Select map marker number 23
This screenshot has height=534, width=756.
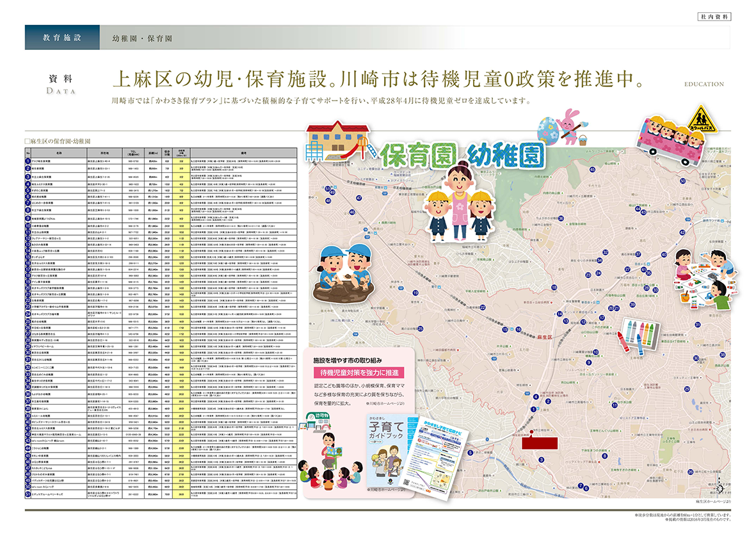point(588,275)
